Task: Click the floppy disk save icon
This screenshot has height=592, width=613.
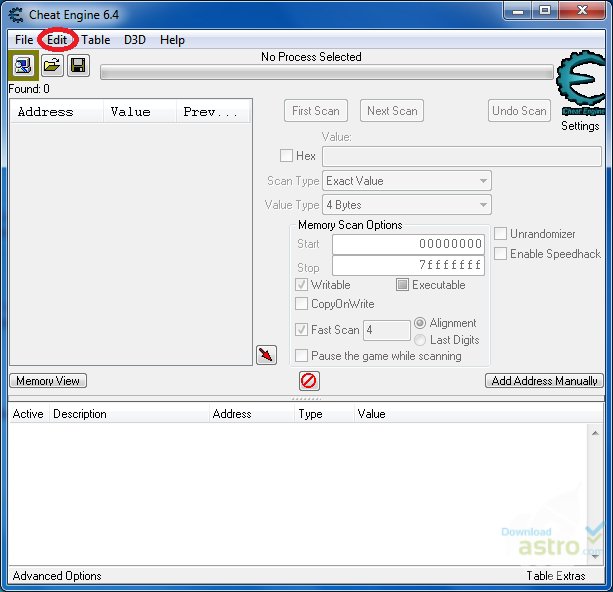Action: click(x=78, y=65)
